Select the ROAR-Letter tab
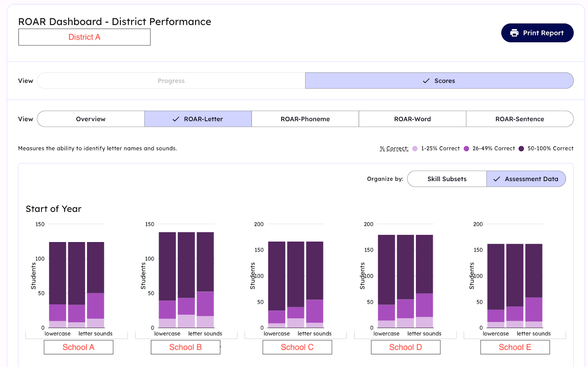The width and height of the screenshot is (588, 367). [198, 119]
